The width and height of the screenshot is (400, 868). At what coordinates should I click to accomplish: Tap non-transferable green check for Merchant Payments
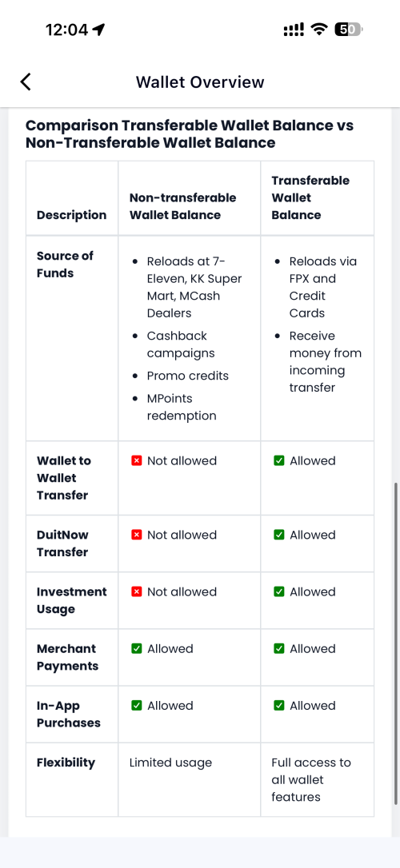pos(136,649)
